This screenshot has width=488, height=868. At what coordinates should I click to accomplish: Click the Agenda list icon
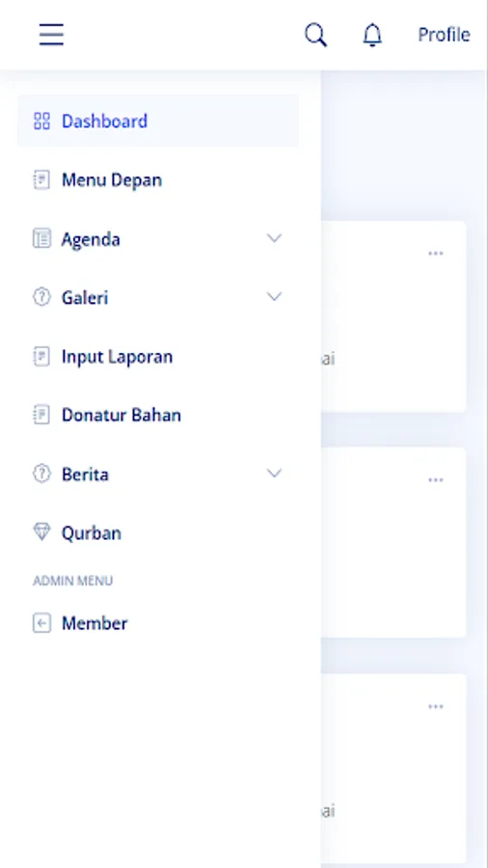tap(41, 238)
